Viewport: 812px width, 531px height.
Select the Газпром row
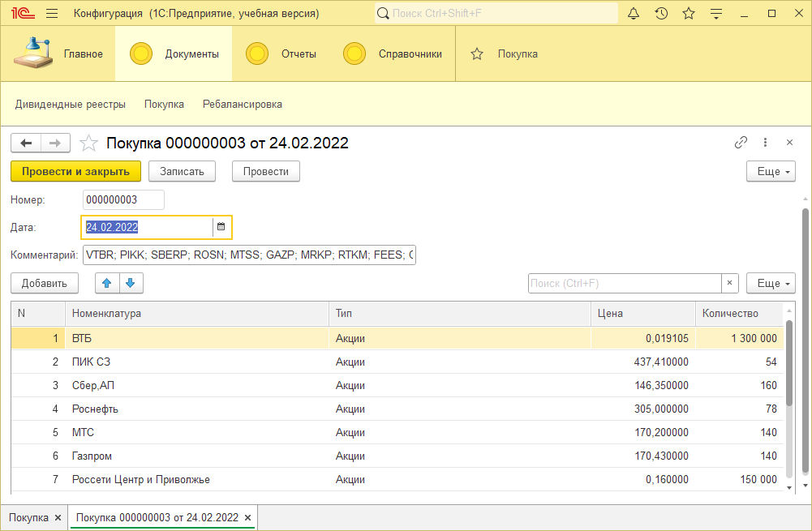[x=397, y=456]
